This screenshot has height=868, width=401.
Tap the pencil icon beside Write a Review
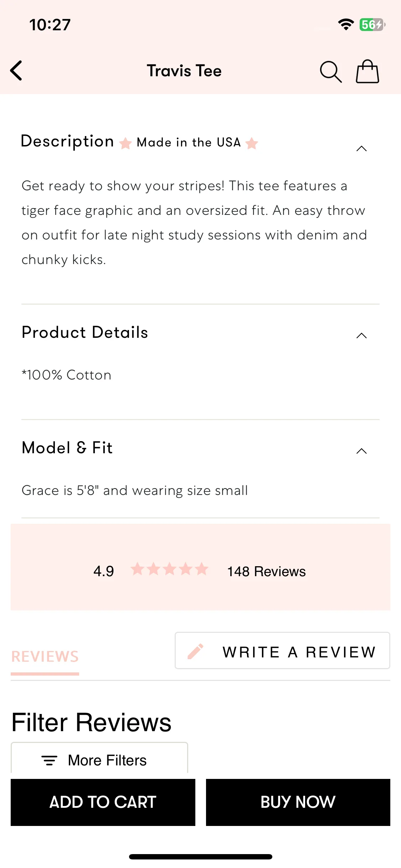coord(195,651)
